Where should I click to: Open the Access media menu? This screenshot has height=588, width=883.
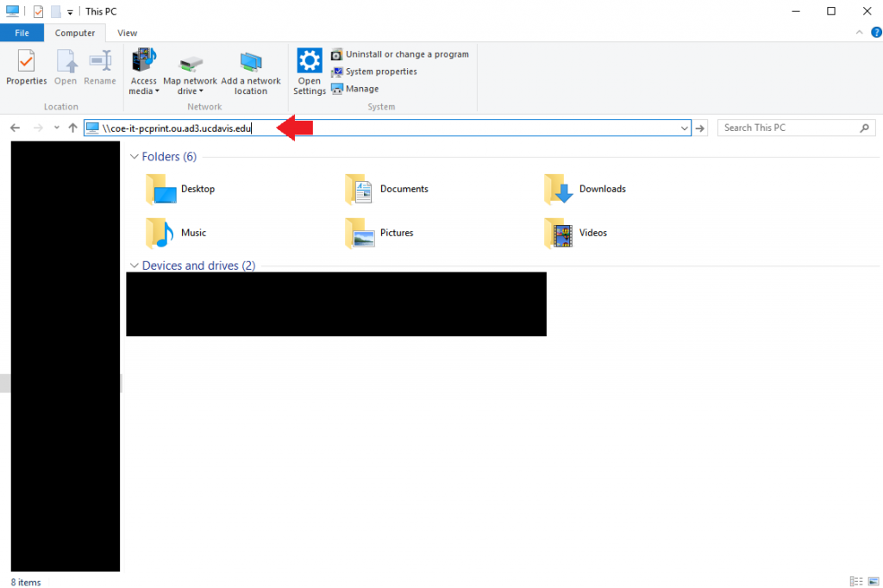point(144,72)
